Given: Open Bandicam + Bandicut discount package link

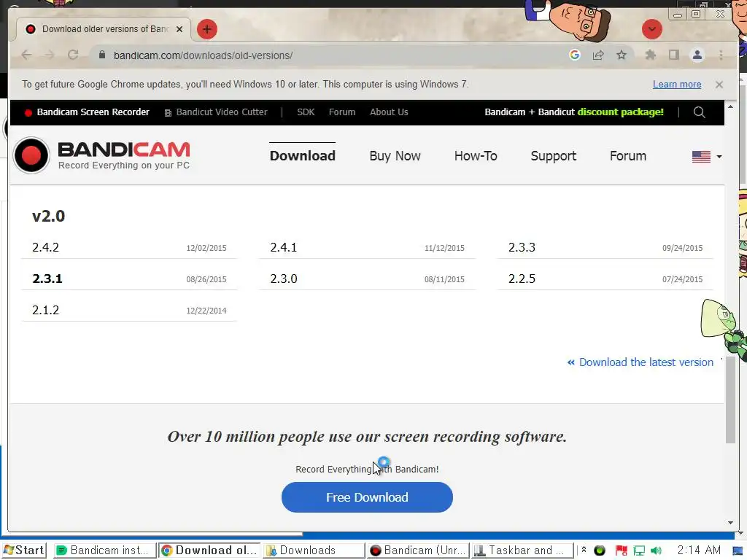Looking at the screenshot, I should click(x=574, y=112).
